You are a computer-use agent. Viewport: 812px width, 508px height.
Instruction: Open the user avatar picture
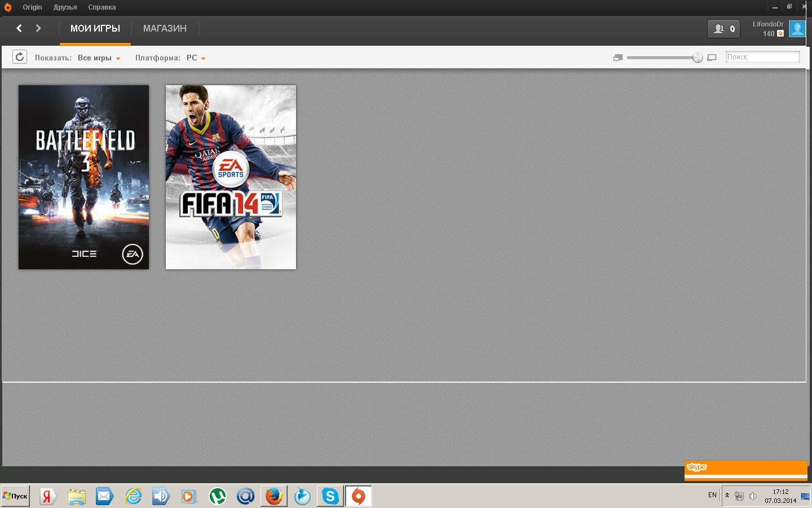[x=797, y=29]
